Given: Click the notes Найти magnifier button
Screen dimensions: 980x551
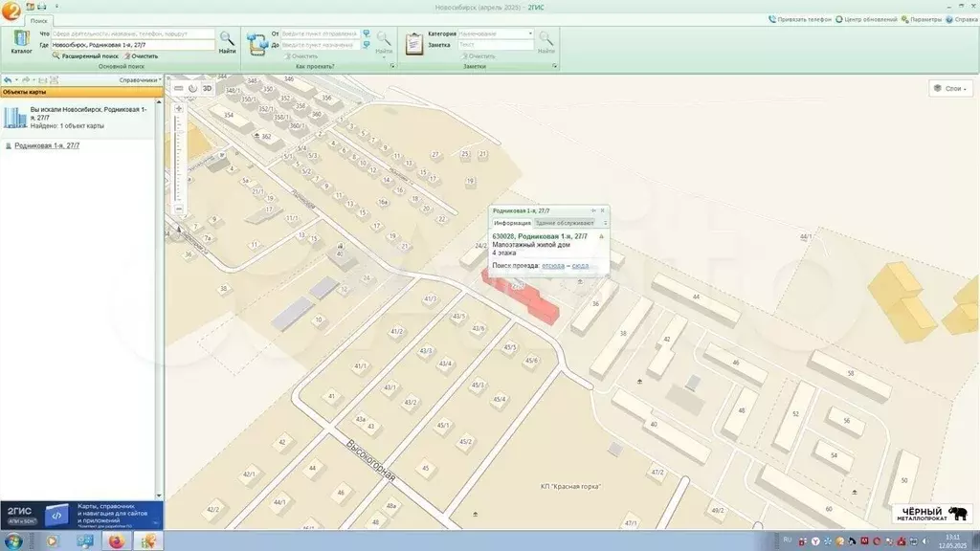Looking at the screenshot, I should click(x=546, y=42).
